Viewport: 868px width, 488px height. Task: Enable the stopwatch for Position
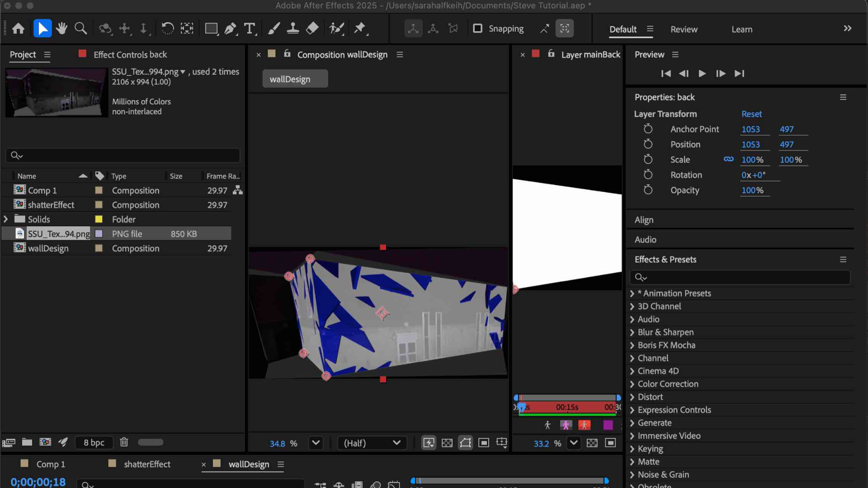pos(648,144)
